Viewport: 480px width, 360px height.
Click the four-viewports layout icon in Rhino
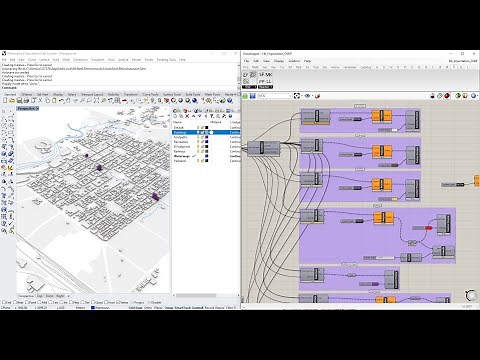[117, 100]
